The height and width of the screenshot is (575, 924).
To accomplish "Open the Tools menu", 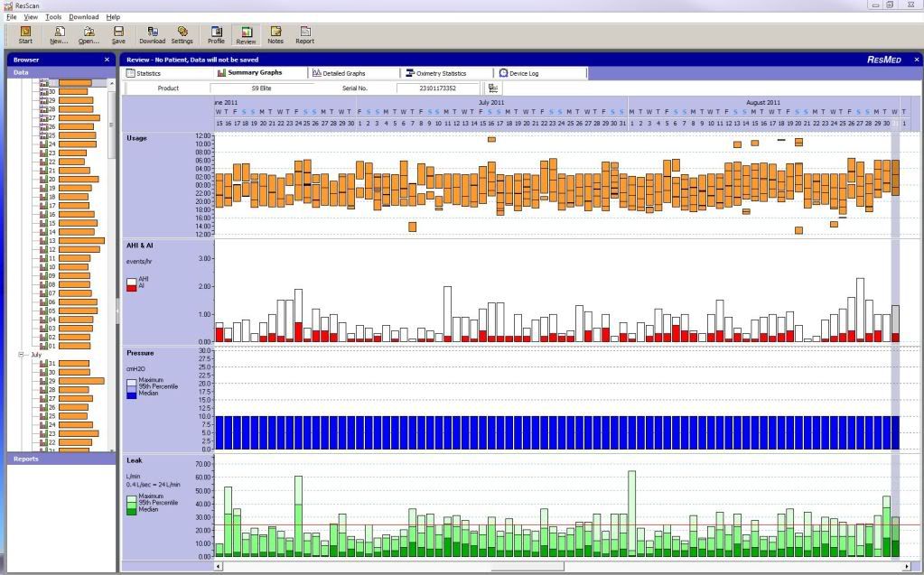I will click(x=53, y=17).
